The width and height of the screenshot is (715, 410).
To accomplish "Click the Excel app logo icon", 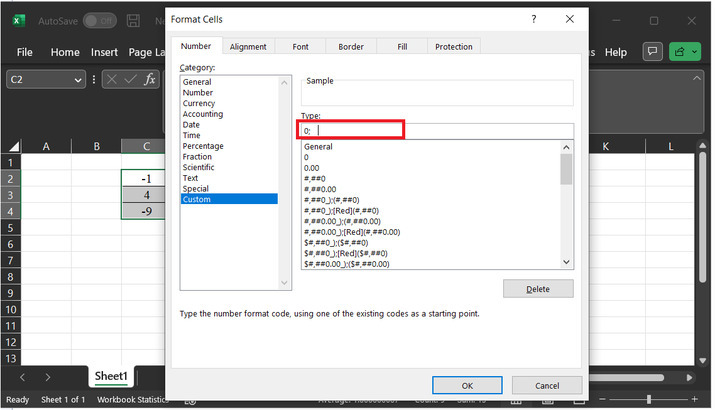I will coord(18,20).
